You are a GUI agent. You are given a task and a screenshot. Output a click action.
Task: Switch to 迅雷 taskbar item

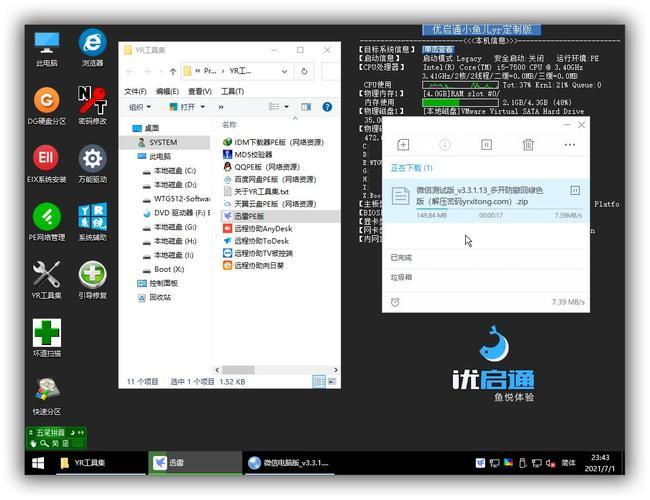(x=195, y=463)
